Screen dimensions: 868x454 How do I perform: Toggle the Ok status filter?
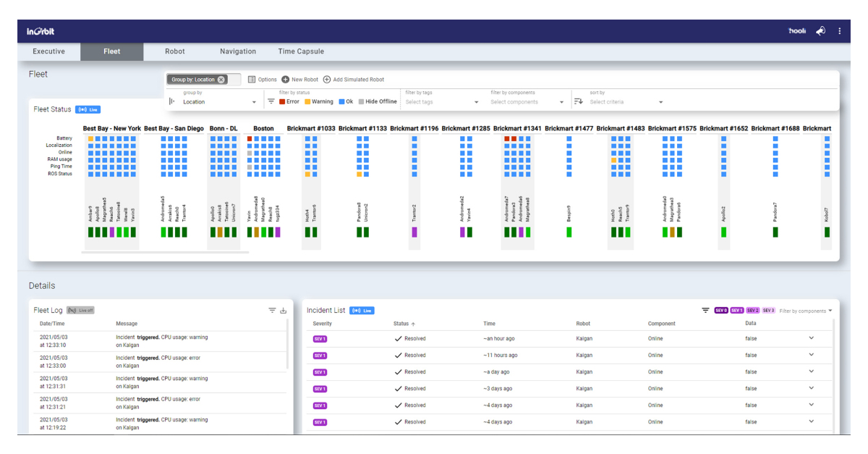pyautogui.click(x=346, y=102)
